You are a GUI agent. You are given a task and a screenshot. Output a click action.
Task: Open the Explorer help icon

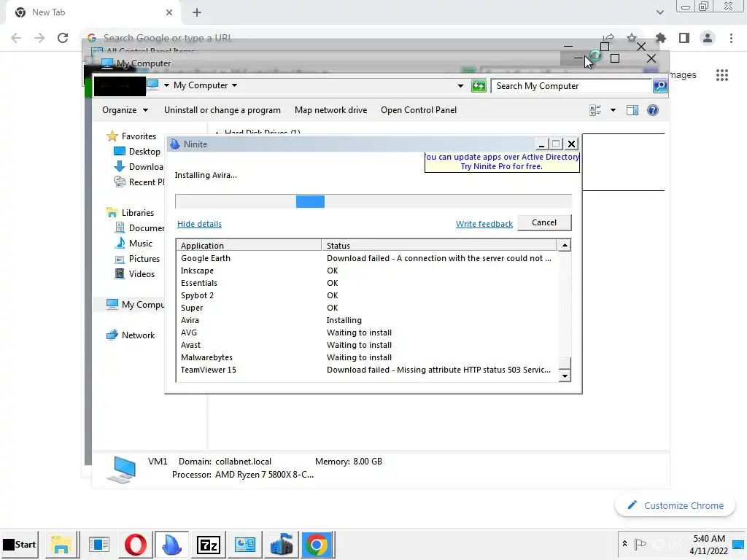(x=653, y=111)
